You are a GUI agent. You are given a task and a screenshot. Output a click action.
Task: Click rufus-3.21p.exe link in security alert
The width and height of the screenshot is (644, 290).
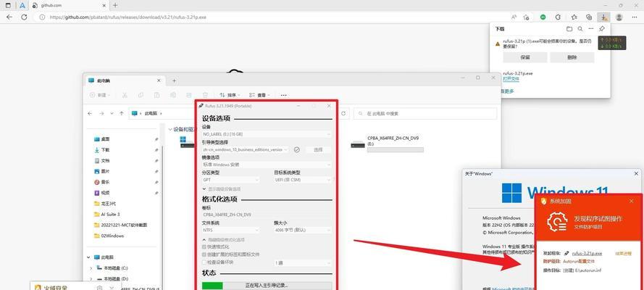click(x=587, y=253)
